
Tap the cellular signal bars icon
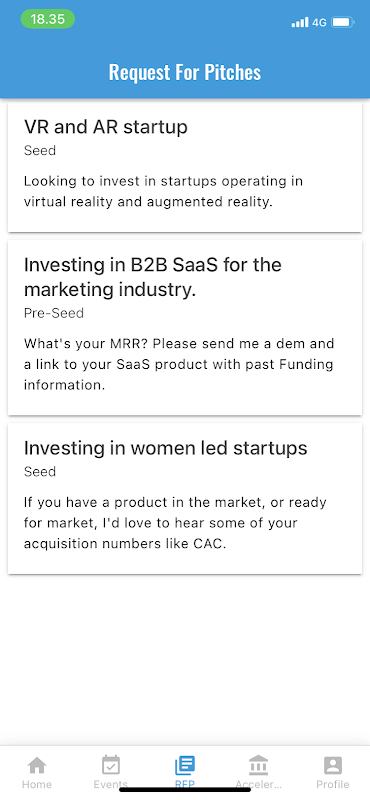300,22
